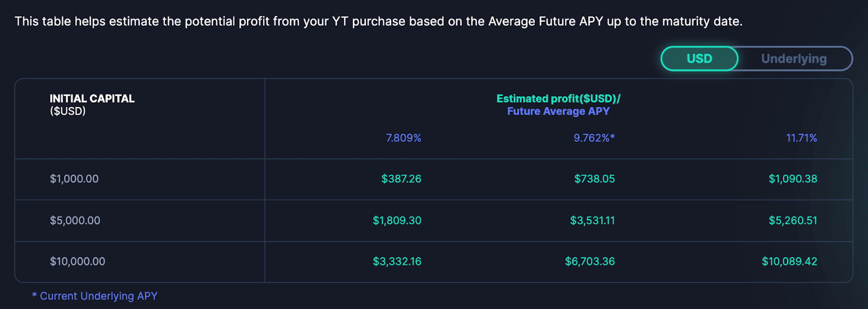Click the $1,090.38 estimated profit value
The width and height of the screenshot is (868, 309).
793,179
